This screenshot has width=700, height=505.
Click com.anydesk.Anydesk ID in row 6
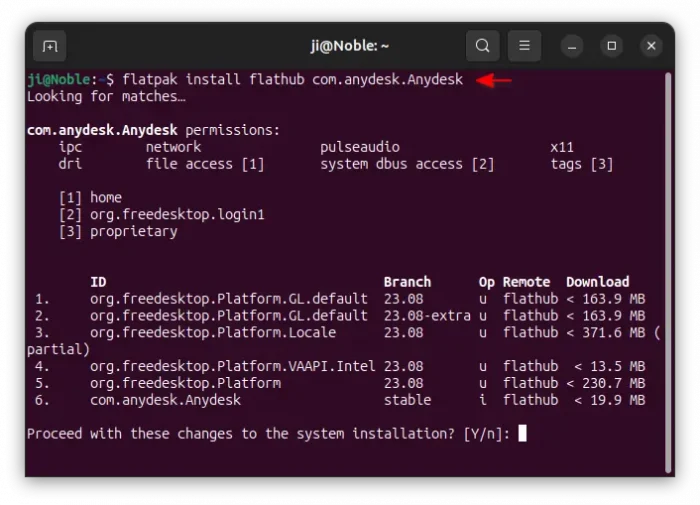165,400
